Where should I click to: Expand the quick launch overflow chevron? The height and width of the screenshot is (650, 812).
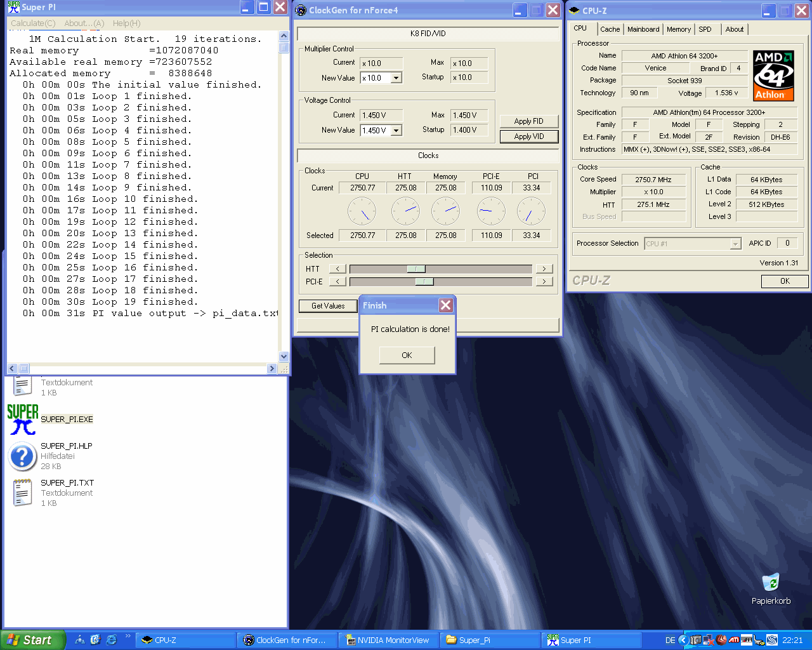[x=128, y=636]
